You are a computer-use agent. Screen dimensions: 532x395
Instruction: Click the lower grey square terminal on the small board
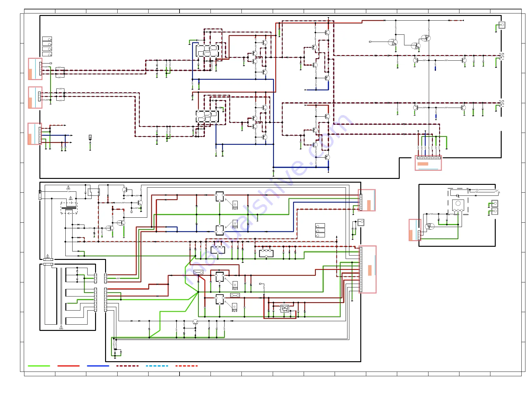click(x=494, y=211)
